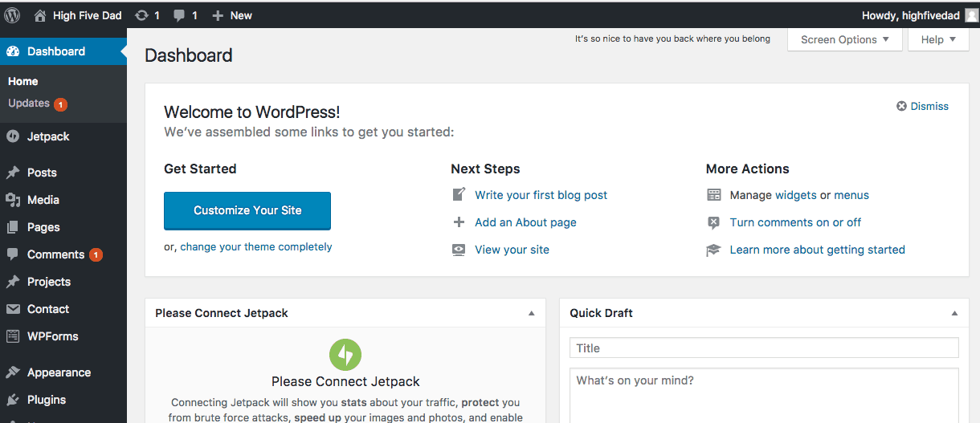
Task: Click the user avatar next to highfivedad
Action: coord(972,15)
